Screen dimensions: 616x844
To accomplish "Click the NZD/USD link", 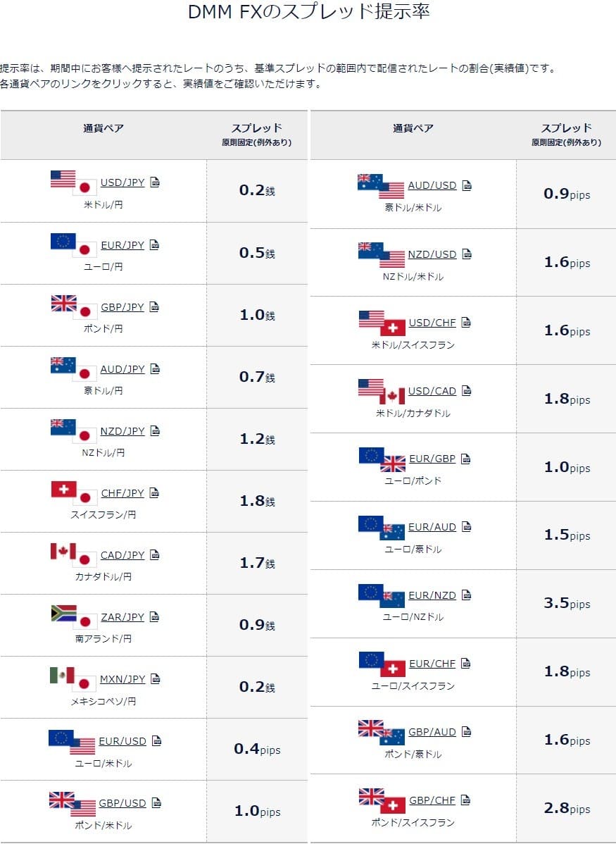I will [x=432, y=254].
